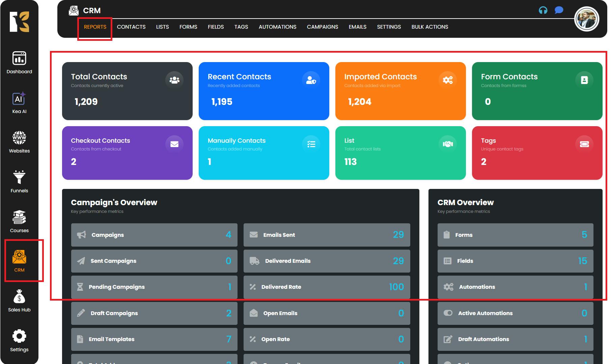Image resolution: width=613 pixels, height=364 pixels.
Task: Go to Websites in the sidebar
Action: pos(19,142)
